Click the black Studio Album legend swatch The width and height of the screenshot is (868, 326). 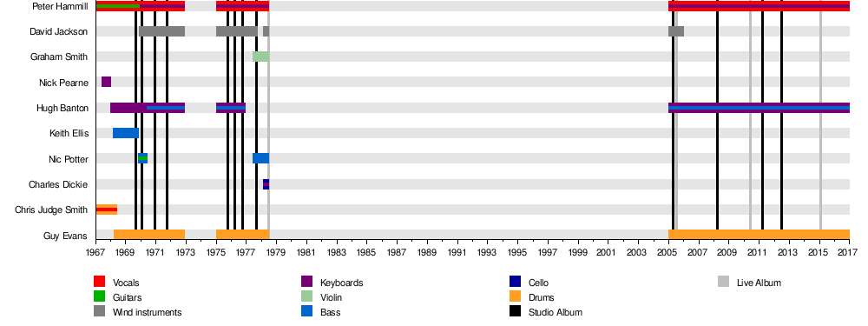pos(516,311)
